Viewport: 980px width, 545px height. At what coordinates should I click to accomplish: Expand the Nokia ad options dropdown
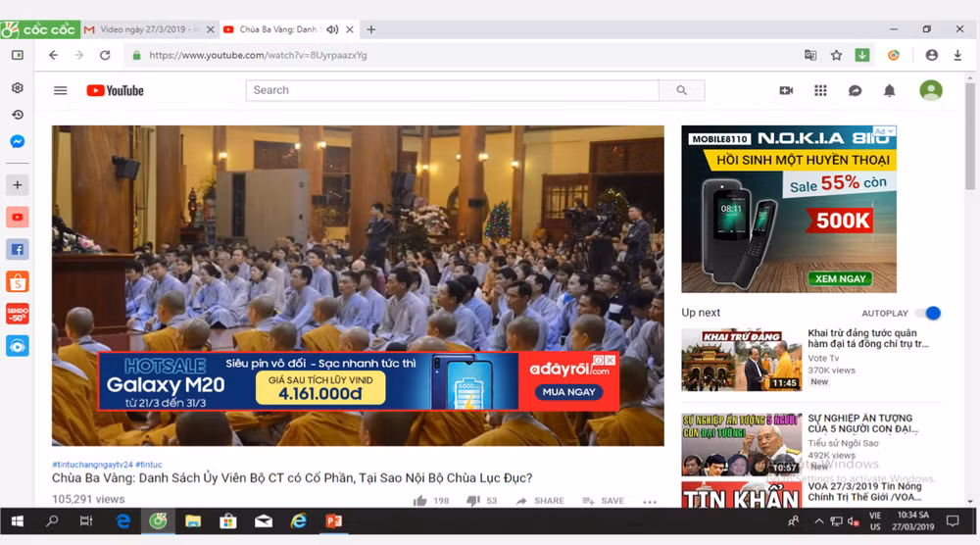point(884,131)
